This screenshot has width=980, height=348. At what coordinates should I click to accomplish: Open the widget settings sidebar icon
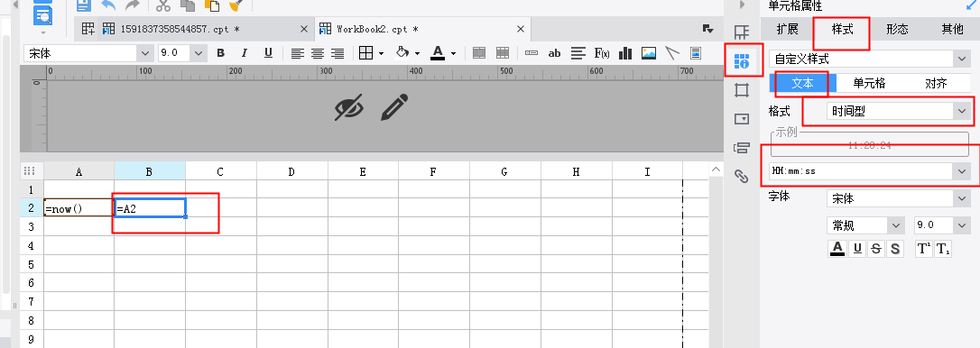(741, 119)
